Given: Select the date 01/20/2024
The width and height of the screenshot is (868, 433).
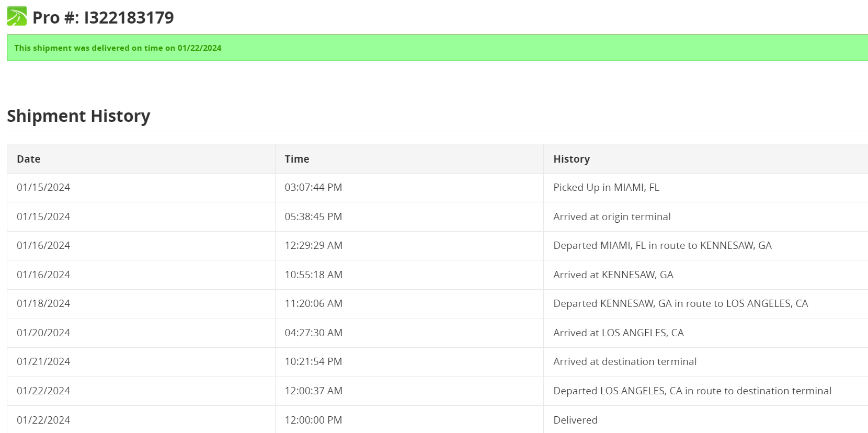Looking at the screenshot, I should pyautogui.click(x=43, y=333).
